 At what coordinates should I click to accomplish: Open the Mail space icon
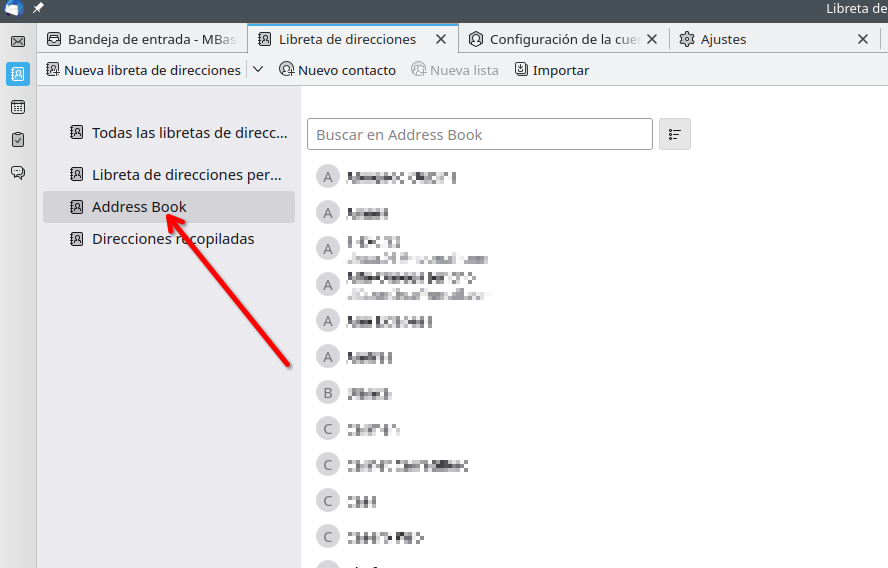[18, 41]
